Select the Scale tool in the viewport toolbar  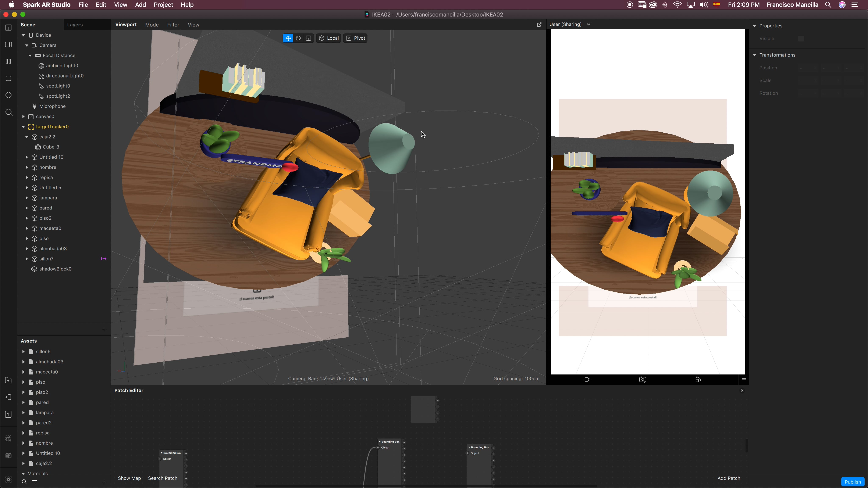[308, 38]
